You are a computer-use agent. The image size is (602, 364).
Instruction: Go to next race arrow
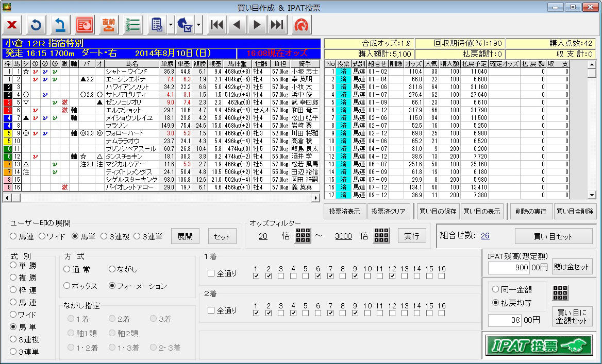click(x=257, y=25)
